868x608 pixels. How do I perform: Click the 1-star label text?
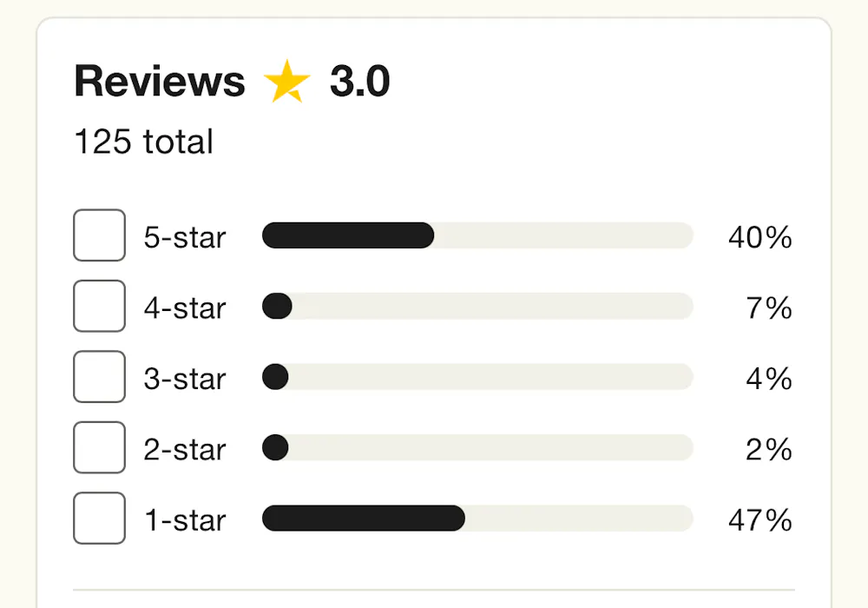[x=185, y=520]
